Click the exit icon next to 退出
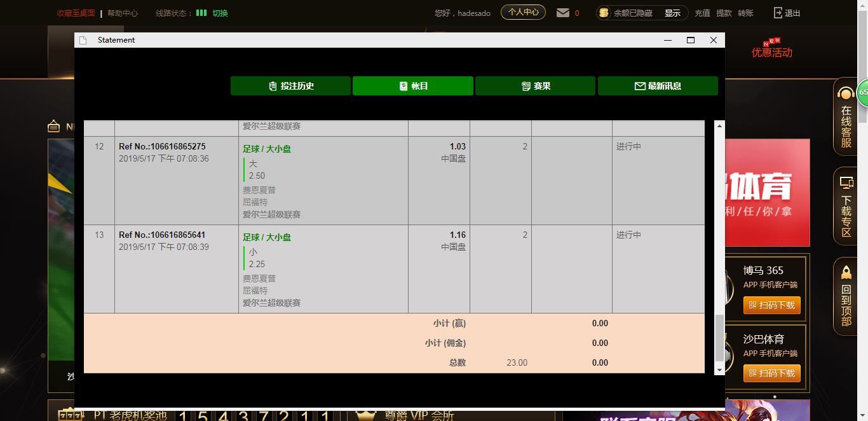The width and height of the screenshot is (868, 421). (x=778, y=13)
